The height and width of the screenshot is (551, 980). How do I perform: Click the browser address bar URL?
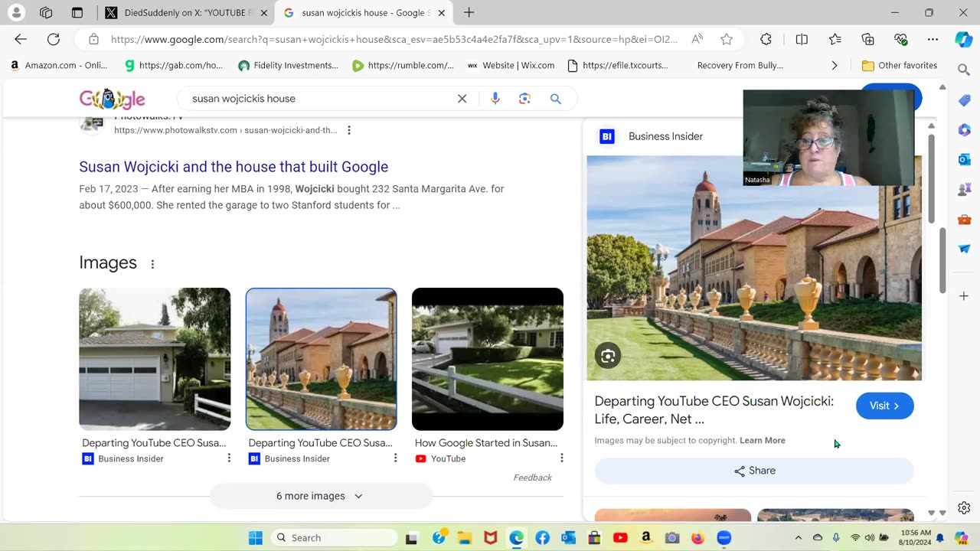394,39
